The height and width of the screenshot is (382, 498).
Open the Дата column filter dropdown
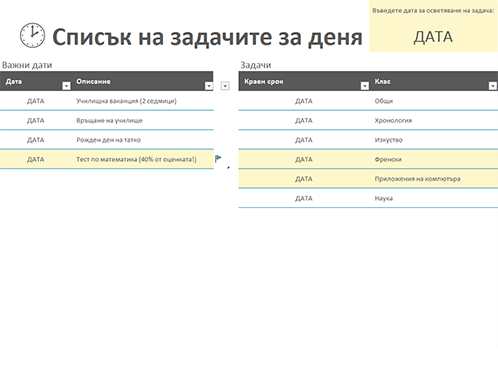[x=66, y=86]
